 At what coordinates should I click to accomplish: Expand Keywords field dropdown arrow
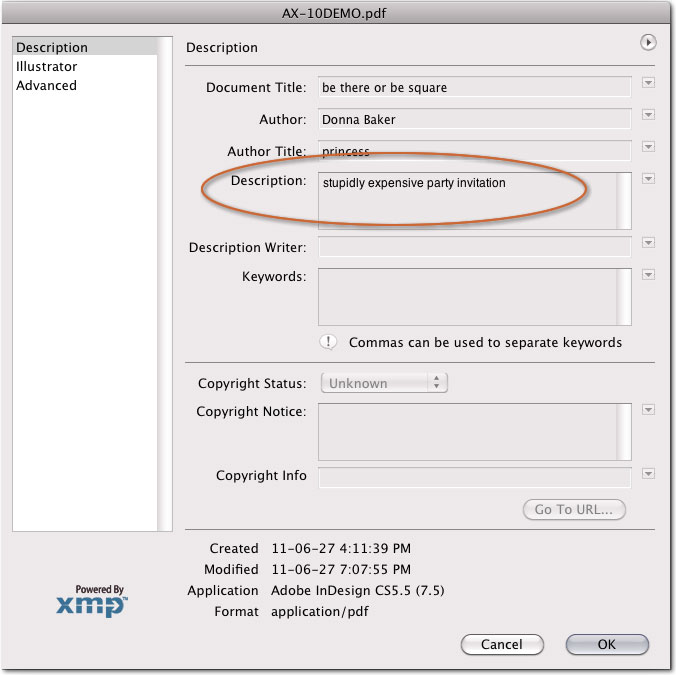[648, 275]
